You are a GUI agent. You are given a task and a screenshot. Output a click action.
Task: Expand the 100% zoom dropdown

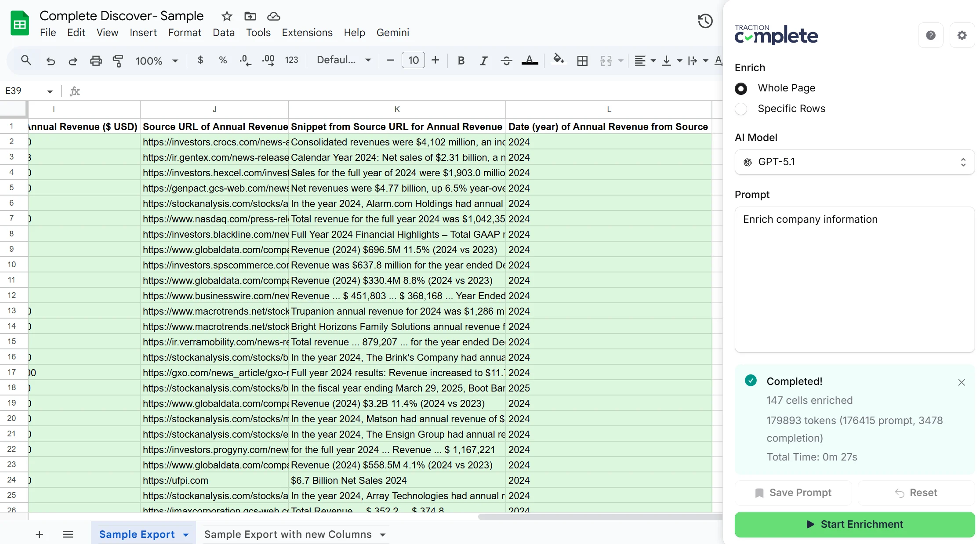coord(175,61)
